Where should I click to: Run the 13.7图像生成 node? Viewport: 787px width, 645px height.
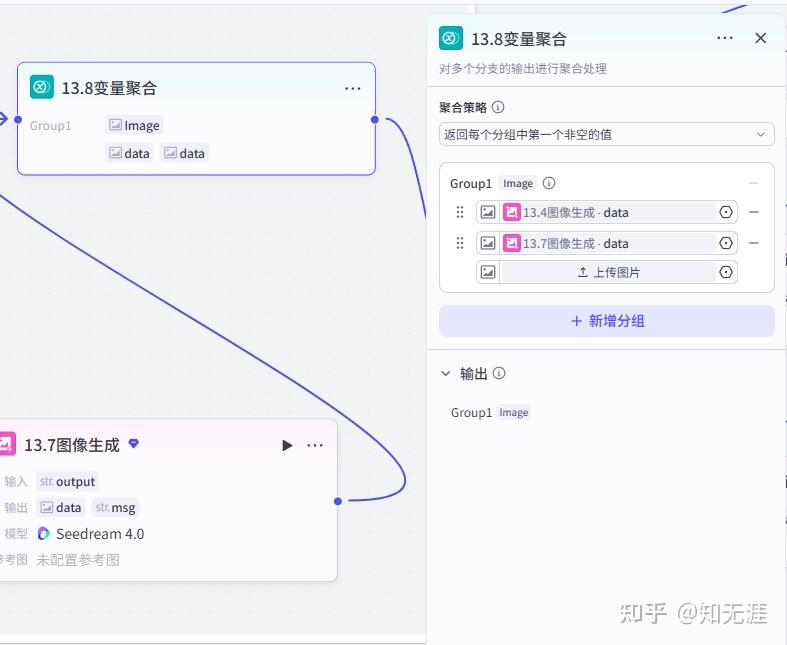[287, 445]
